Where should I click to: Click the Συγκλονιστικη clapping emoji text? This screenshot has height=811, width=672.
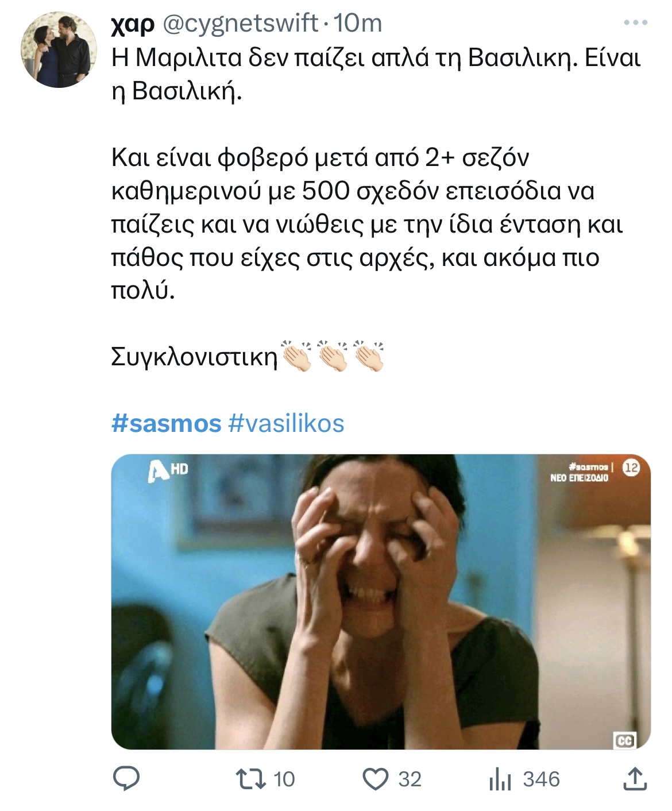tap(248, 357)
